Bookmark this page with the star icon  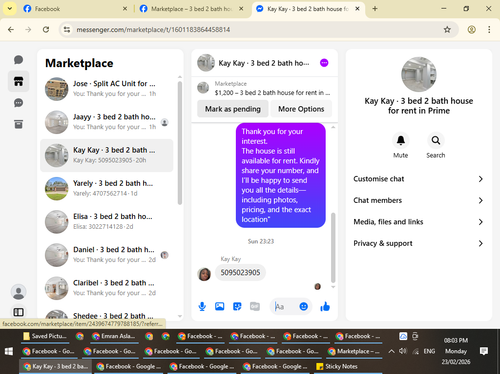click(447, 30)
